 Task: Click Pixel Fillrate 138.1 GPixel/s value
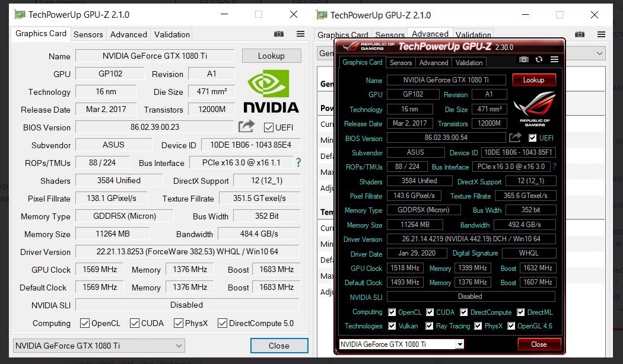coord(112,198)
